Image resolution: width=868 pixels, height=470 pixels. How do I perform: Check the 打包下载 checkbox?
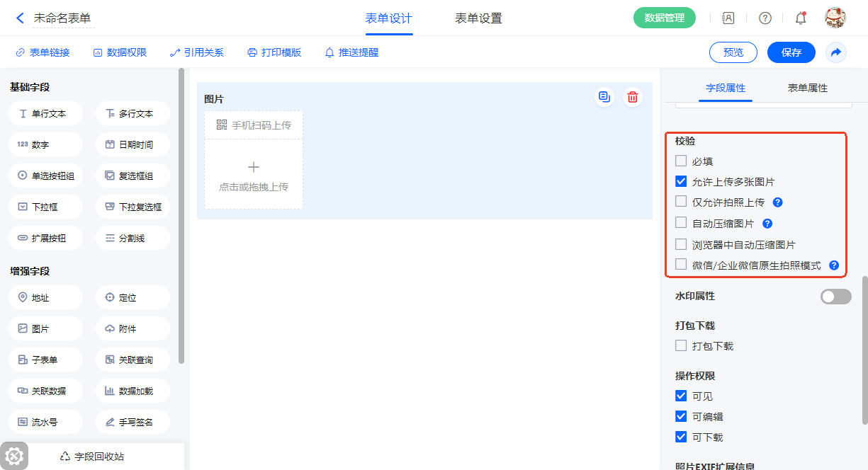click(x=681, y=346)
